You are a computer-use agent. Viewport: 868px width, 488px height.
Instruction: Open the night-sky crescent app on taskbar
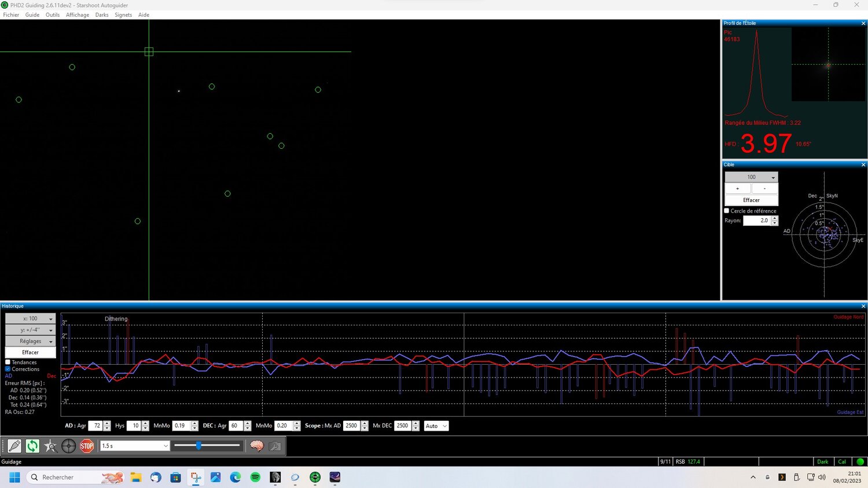(335, 477)
